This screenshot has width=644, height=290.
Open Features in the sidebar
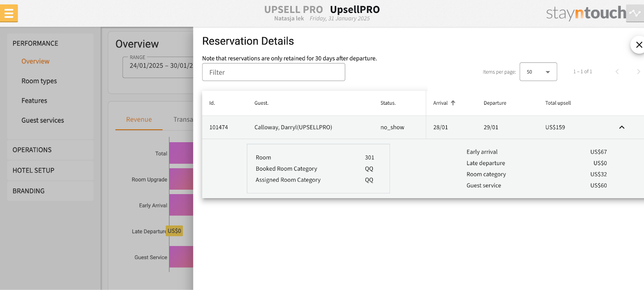(34, 101)
